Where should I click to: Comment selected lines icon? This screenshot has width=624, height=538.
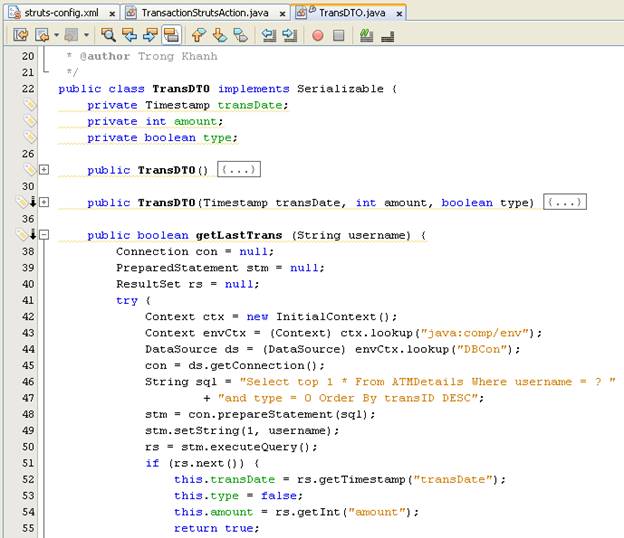[x=366, y=35]
